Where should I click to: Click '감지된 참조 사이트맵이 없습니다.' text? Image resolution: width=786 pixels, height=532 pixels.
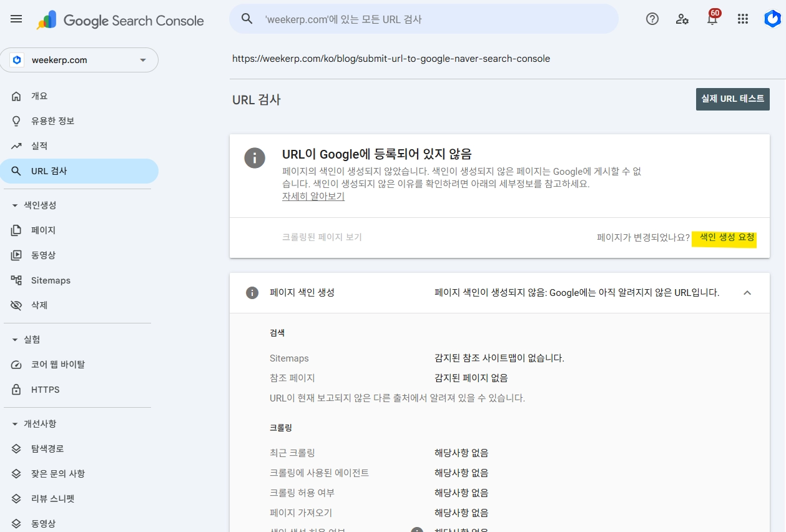(499, 358)
